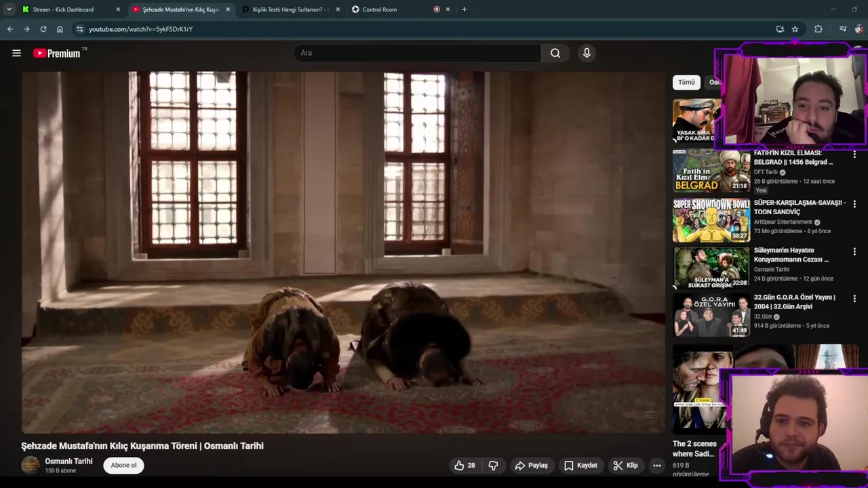Open options for SÜPER-KARŞILAŞMA-SAVAŞI video
Viewport: 868px width, 488px height.
tap(854, 204)
